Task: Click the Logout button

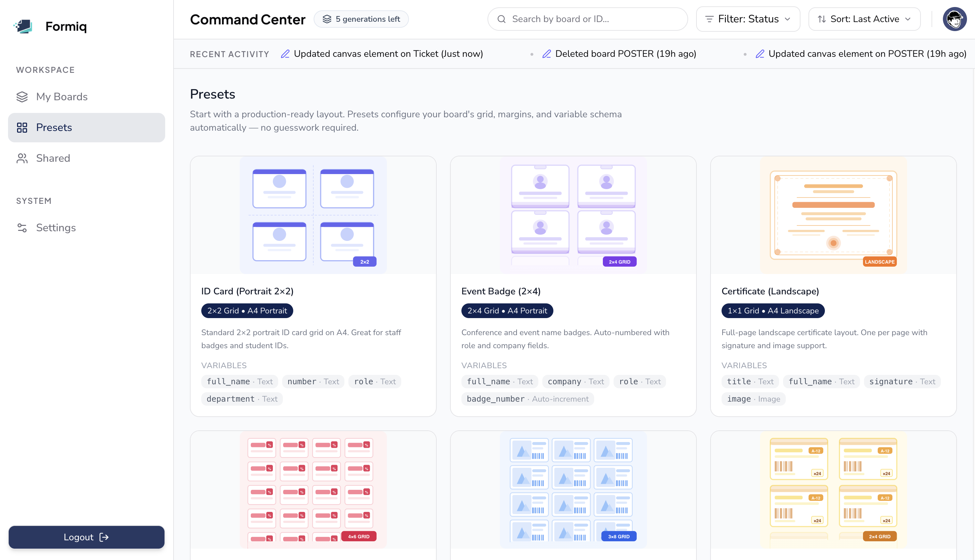Action: [87, 537]
